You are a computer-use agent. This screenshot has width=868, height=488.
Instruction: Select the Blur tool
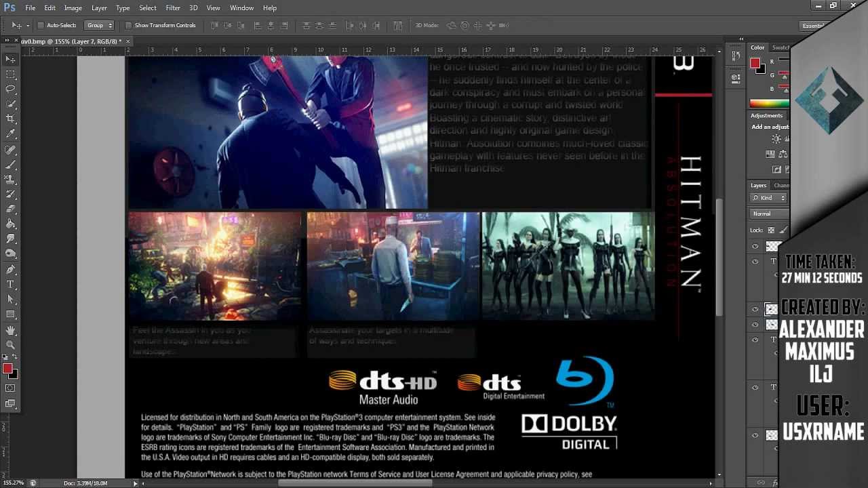tap(11, 239)
